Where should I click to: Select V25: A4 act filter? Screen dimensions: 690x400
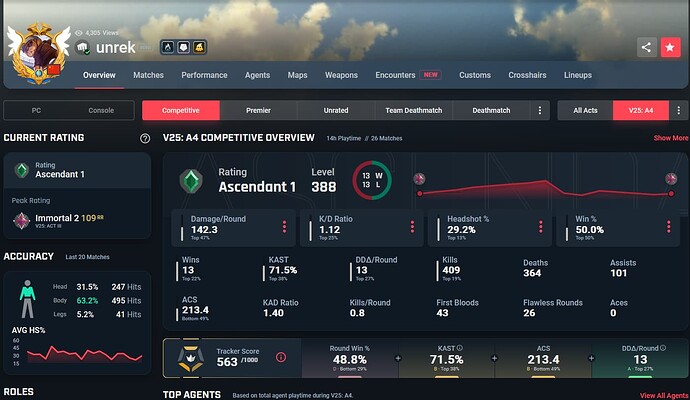point(641,110)
